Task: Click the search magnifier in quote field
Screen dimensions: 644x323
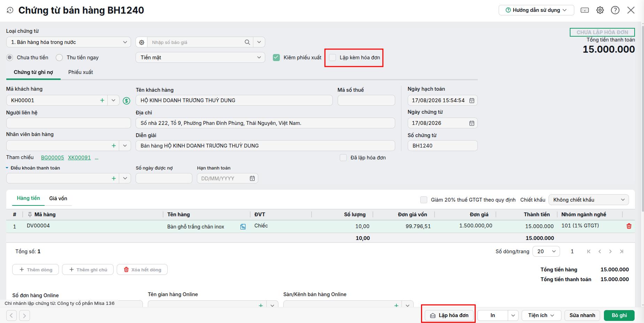Action: point(247,42)
